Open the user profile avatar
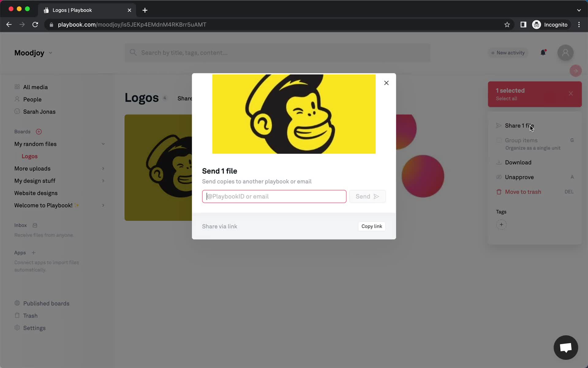Viewport: 588px width, 368px height. [565, 53]
